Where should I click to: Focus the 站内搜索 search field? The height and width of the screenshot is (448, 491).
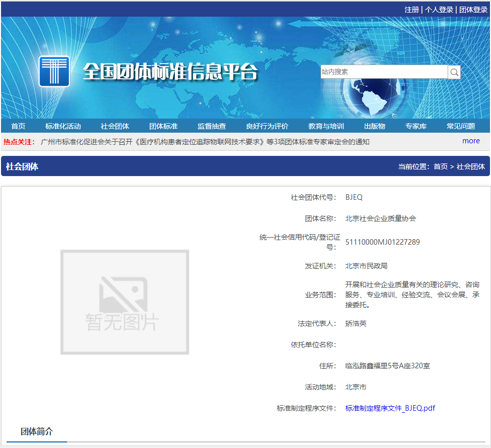384,72
